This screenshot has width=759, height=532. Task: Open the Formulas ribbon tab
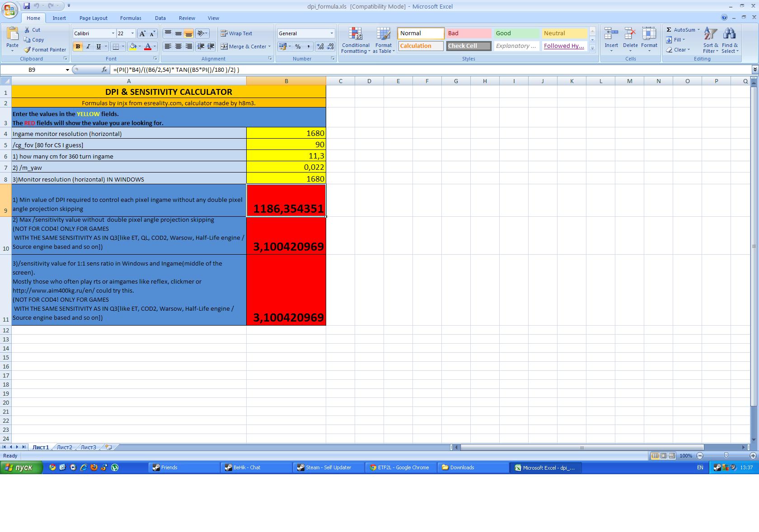tap(131, 18)
